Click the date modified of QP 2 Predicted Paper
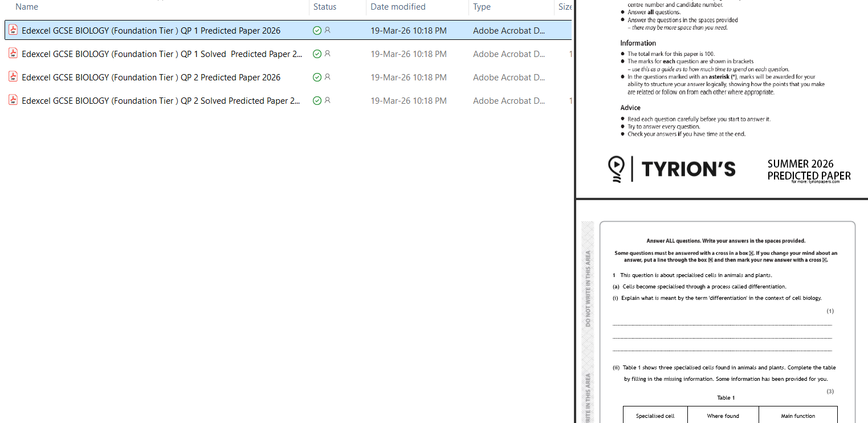 pyautogui.click(x=408, y=77)
